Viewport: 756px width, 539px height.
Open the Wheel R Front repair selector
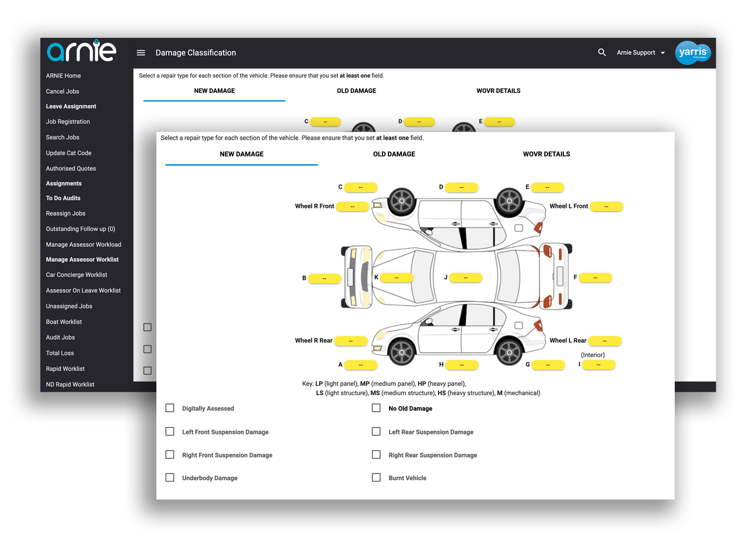point(352,206)
